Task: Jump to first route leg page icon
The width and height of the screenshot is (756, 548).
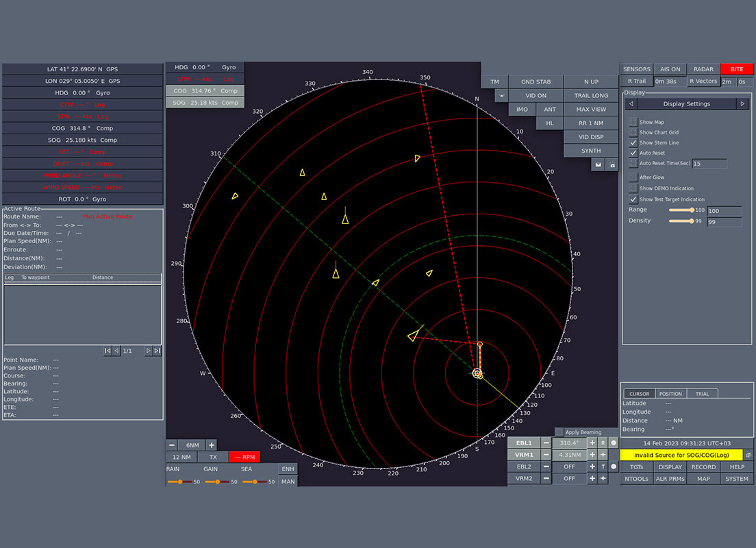Action: (108, 351)
